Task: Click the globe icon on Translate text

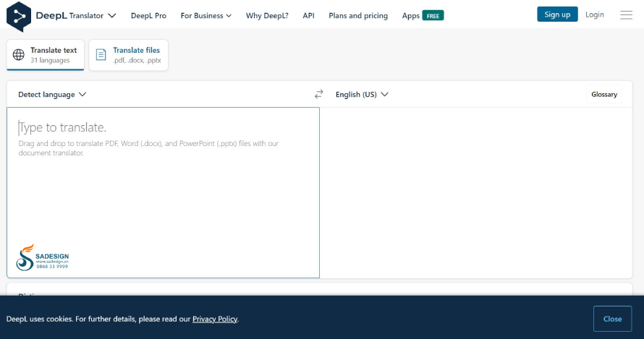Action: [x=19, y=55]
